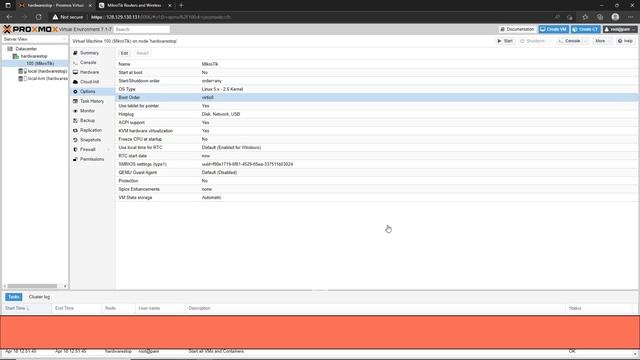Image resolution: width=640 pixels, height=360 pixels.
Task: Click the Create VM button
Action: tap(553, 29)
